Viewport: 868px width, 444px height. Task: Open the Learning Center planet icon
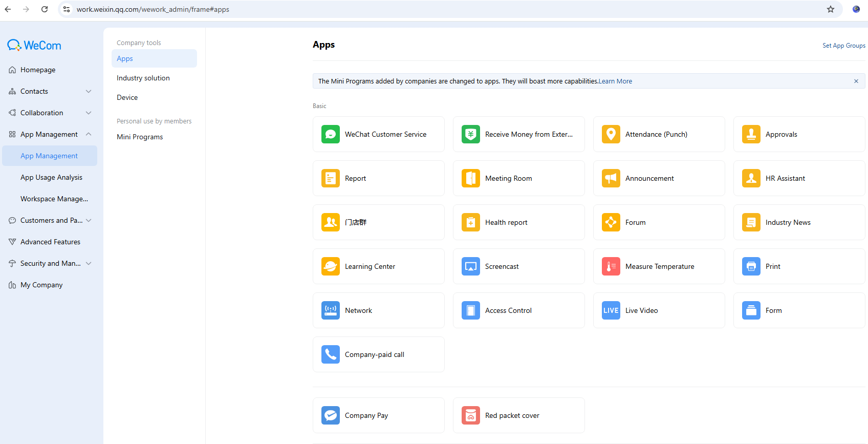331,266
